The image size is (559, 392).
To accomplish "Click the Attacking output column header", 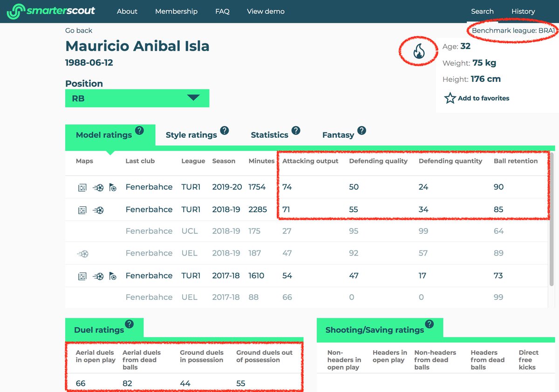I will tap(310, 161).
